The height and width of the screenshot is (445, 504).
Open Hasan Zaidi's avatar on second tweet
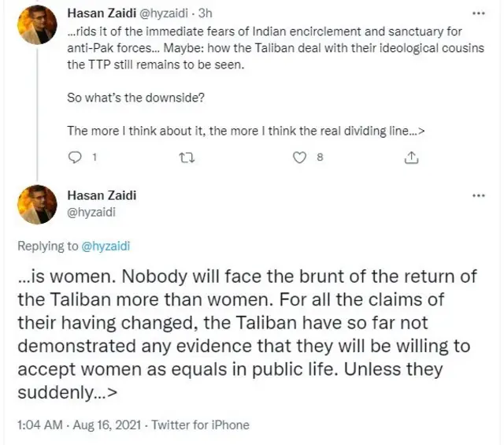pyautogui.click(x=37, y=204)
